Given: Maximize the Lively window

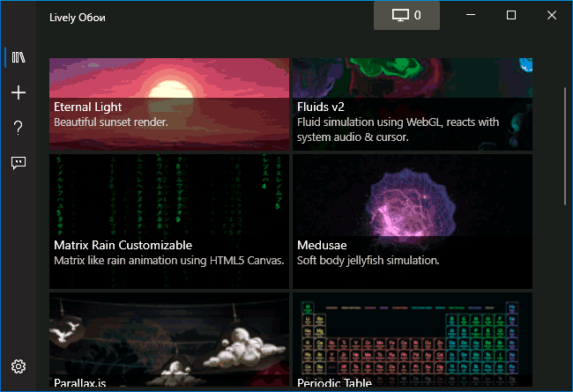Looking at the screenshot, I should click(511, 15).
